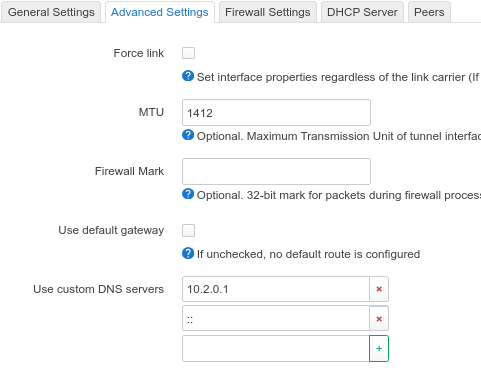Open the General Settings tab
The width and height of the screenshot is (481, 376).
coord(51,12)
